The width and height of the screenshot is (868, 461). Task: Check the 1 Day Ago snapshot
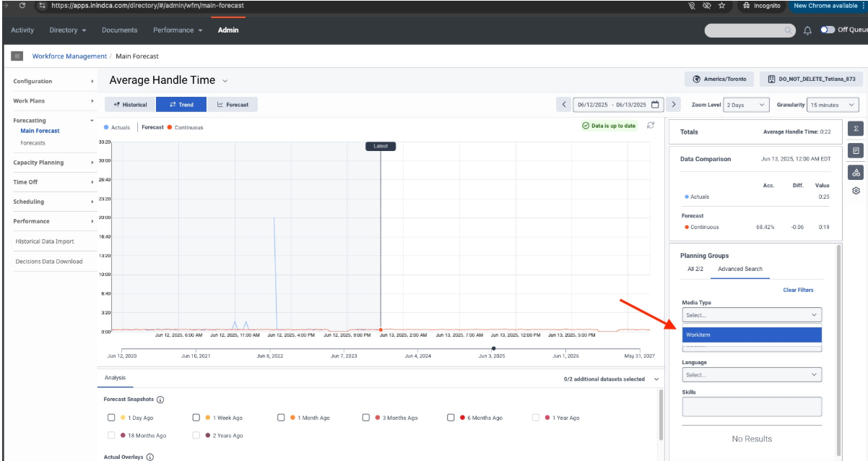click(111, 418)
